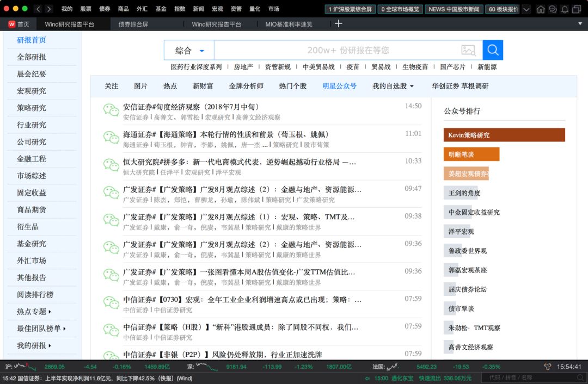Open the 综合 category dropdown in the search bar
Image resolution: width=588 pixels, height=384 pixels.
188,49
